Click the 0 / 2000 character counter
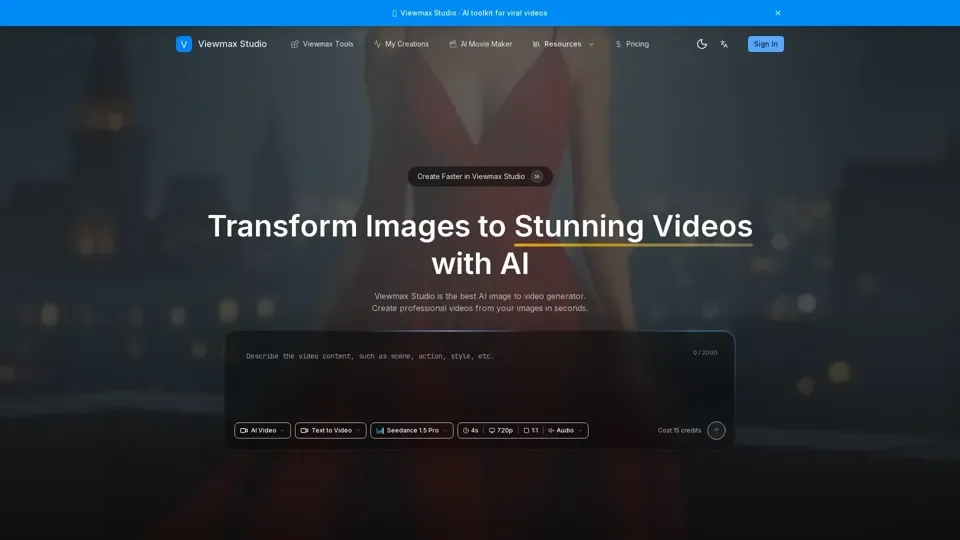The width and height of the screenshot is (960, 540). coord(705,353)
